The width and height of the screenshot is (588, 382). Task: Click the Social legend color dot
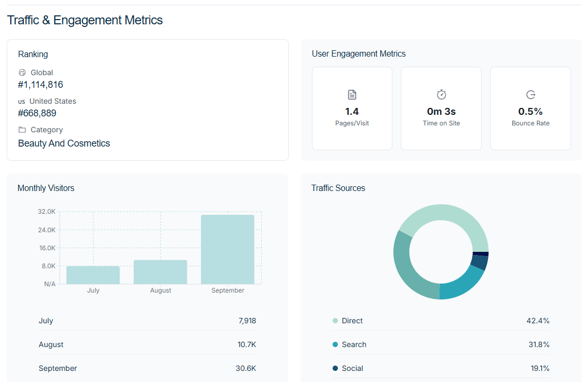[x=335, y=368]
